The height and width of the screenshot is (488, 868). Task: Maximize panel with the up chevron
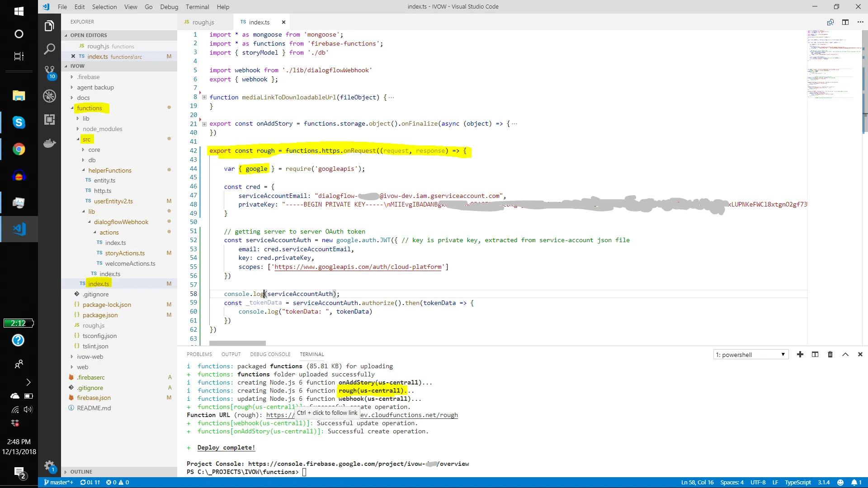(845, 355)
